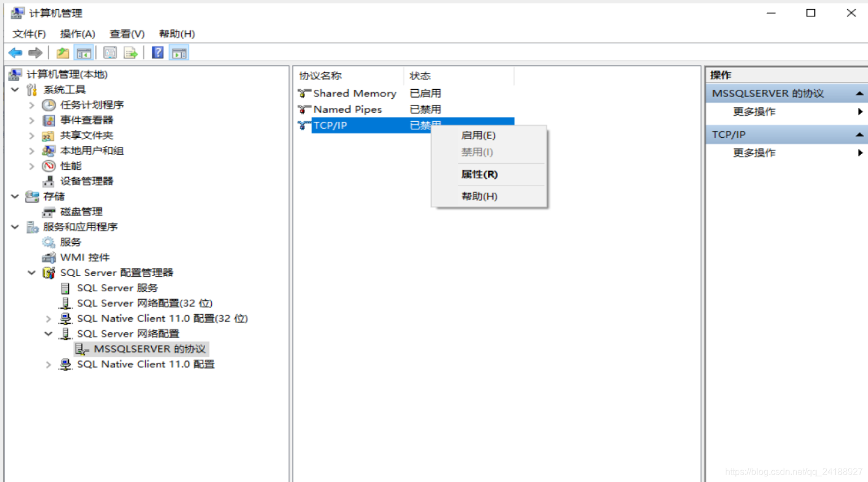Viewport: 868px width, 482px height.
Task: Expand the 本地用户和组 node
Action: pyautogui.click(x=32, y=151)
